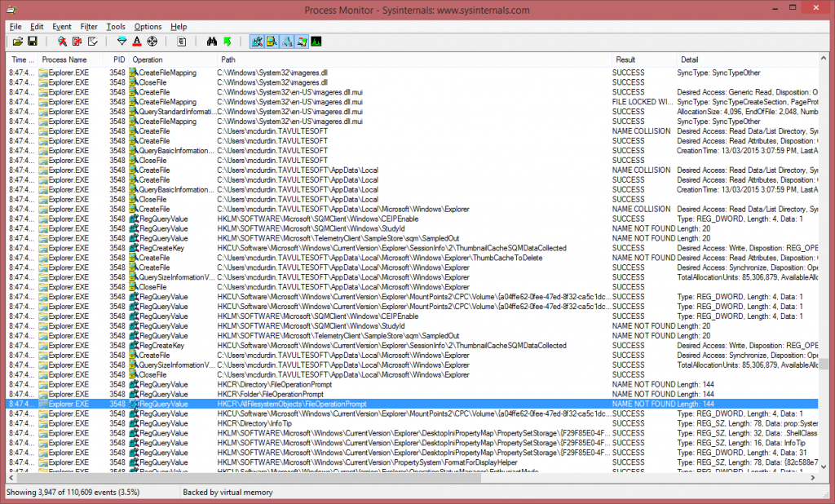Click the Result column header
The image size is (835, 504).
pos(644,60)
